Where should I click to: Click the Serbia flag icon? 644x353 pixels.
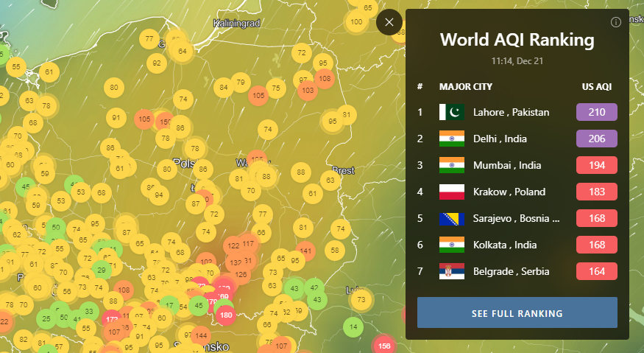(x=452, y=271)
